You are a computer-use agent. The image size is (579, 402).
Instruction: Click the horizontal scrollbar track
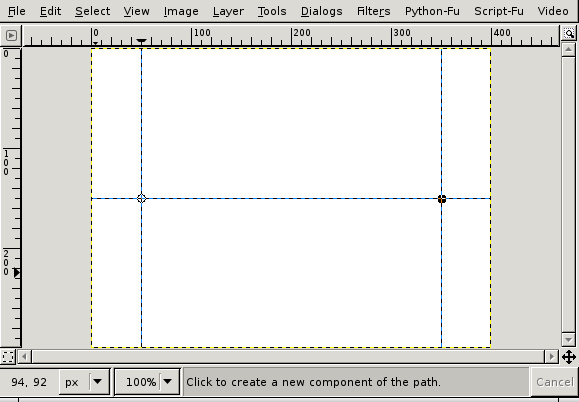[288, 357]
